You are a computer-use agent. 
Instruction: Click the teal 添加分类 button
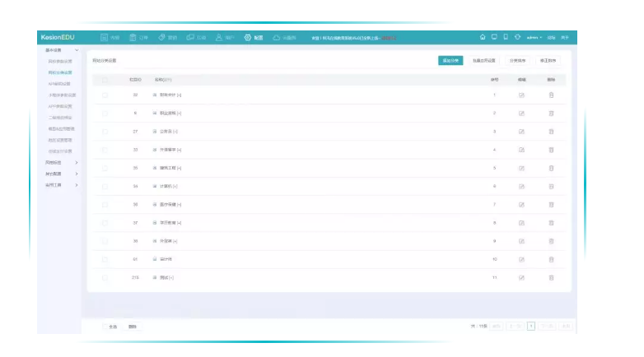pyautogui.click(x=450, y=60)
